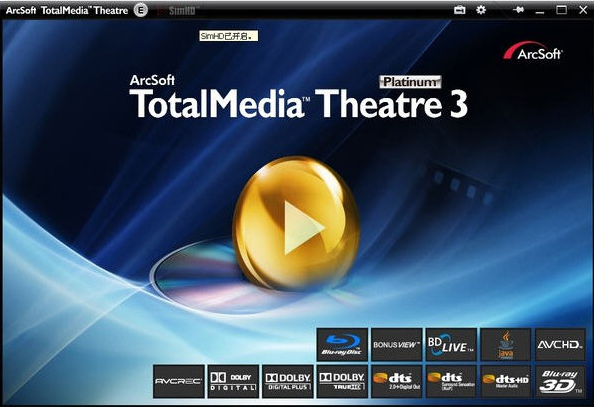Click the Blu-ray Disc logo badge
Screen dimensions: 594x407
click(342, 344)
